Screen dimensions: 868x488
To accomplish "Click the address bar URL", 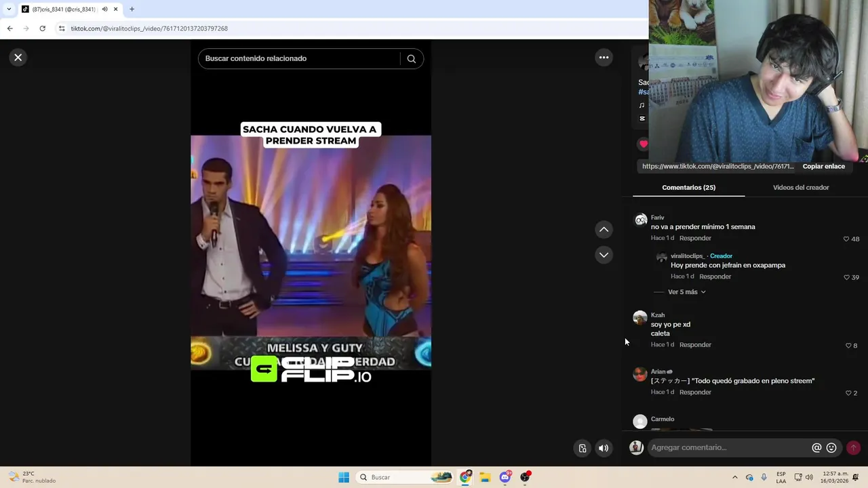I will pyautogui.click(x=149, y=28).
